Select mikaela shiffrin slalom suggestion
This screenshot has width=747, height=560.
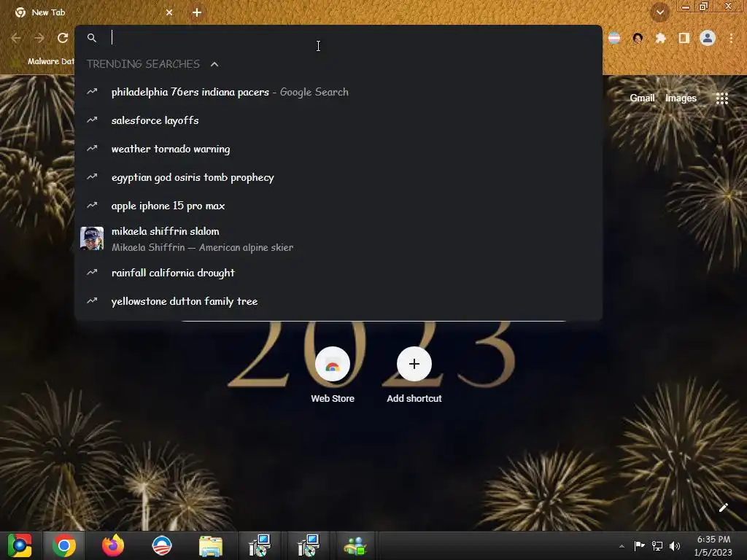[338, 238]
